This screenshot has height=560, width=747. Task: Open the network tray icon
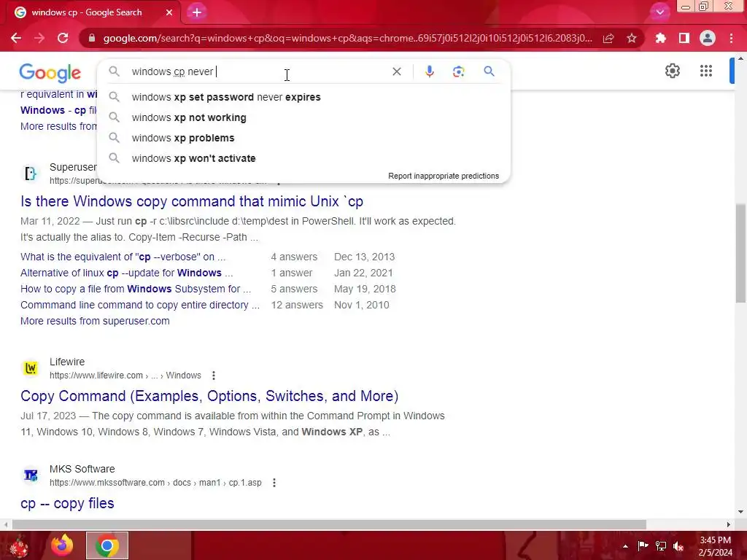click(661, 545)
